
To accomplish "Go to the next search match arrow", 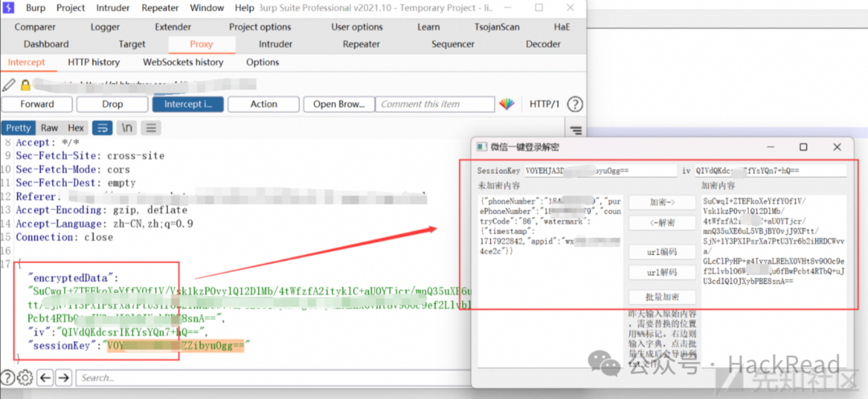I will tap(64, 377).
